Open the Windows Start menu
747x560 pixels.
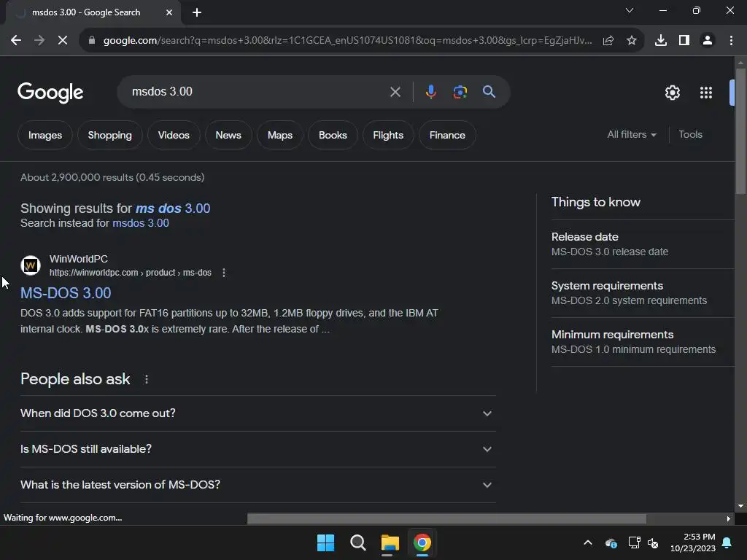[x=326, y=542]
